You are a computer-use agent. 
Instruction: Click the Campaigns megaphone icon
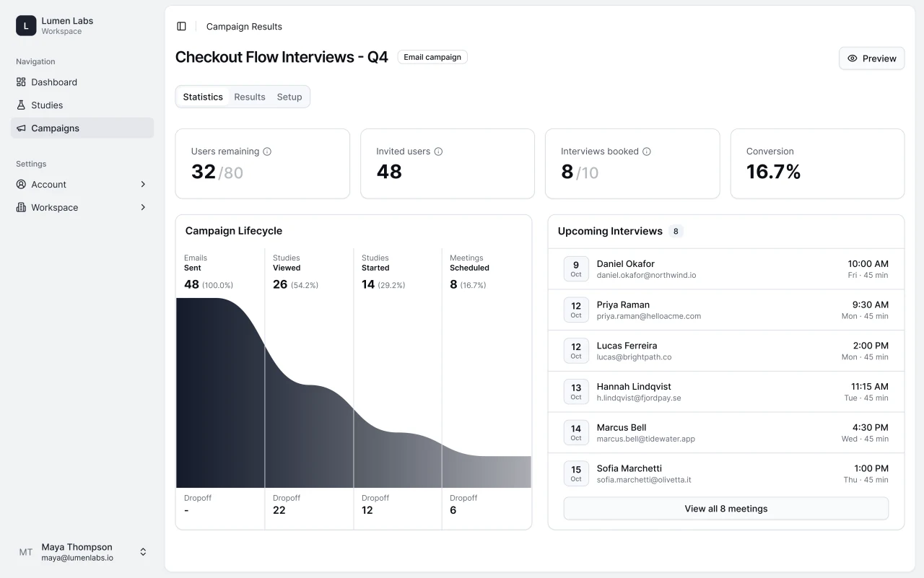(21, 128)
